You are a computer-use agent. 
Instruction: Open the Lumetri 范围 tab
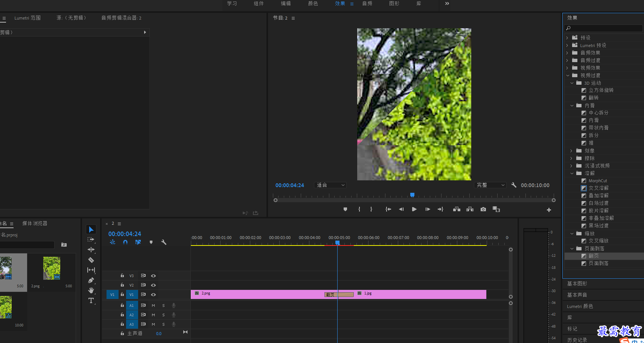pos(27,18)
